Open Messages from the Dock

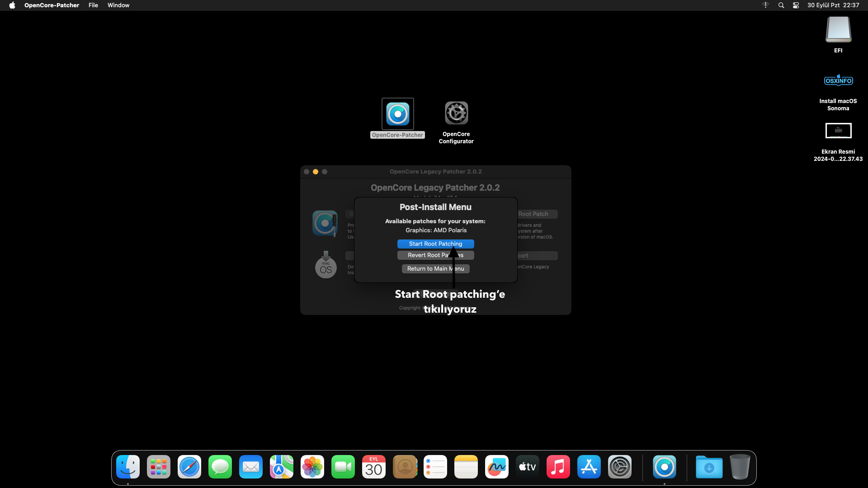tap(220, 467)
